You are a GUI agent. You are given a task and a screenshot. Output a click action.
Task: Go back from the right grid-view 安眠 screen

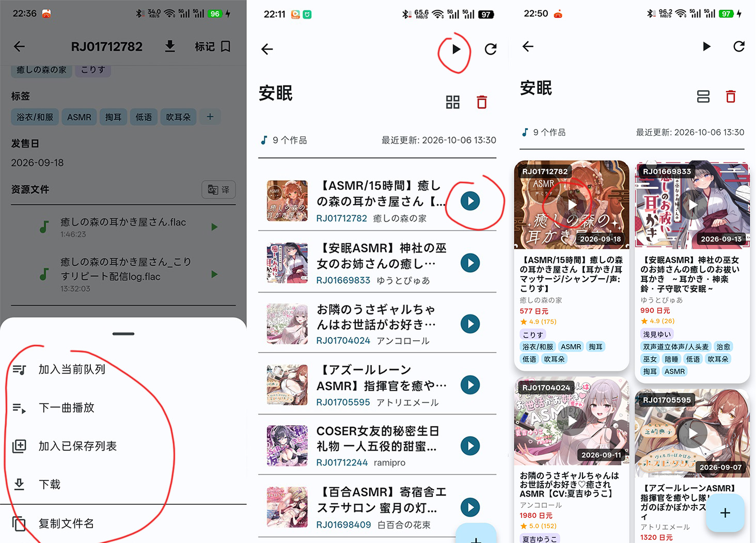pyautogui.click(x=528, y=46)
